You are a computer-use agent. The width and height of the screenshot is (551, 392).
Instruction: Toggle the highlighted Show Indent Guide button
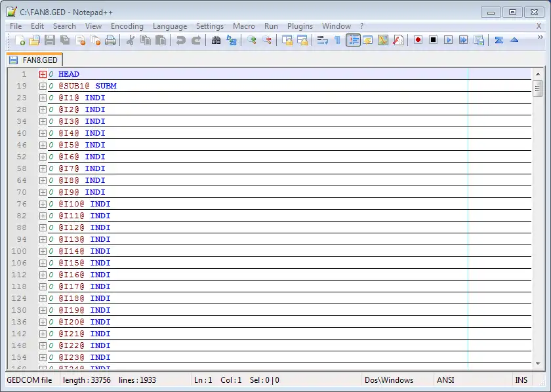pyautogui.click(x=353, y=41)
